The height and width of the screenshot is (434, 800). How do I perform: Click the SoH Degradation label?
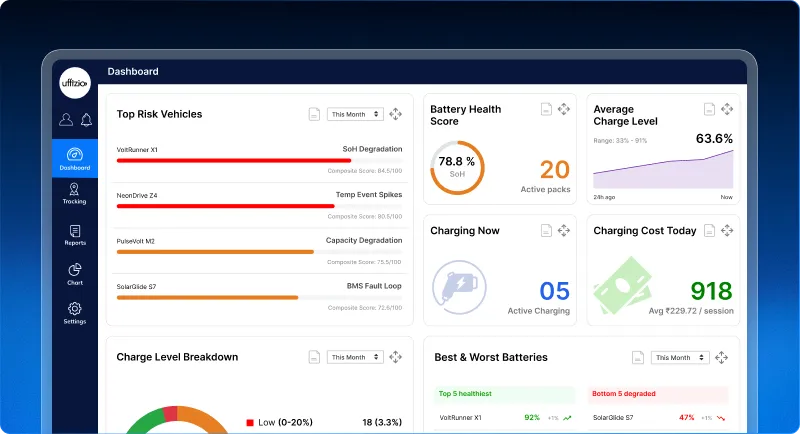click(x=372, y=149)
